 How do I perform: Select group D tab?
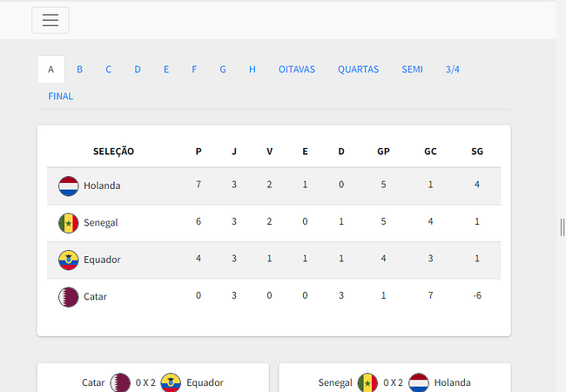pyautogui.click(x=138, y=70)
